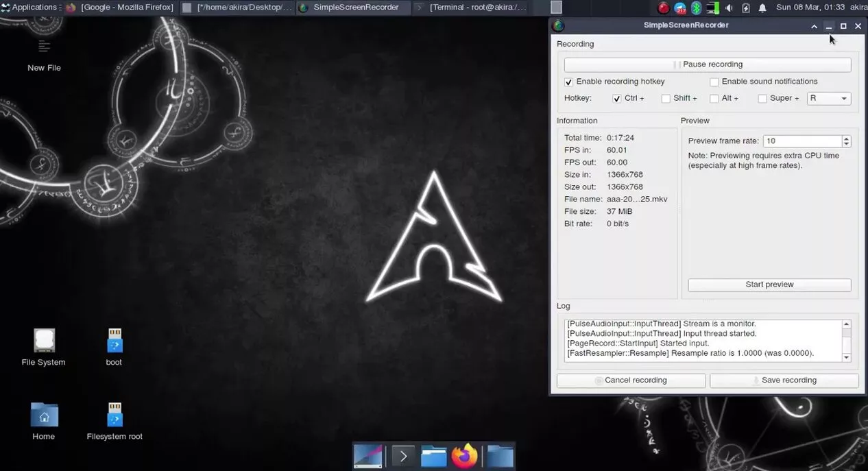Decrease preview frame rate with down arrow
The width and height of the screenshot is (868, 471).
847,144
